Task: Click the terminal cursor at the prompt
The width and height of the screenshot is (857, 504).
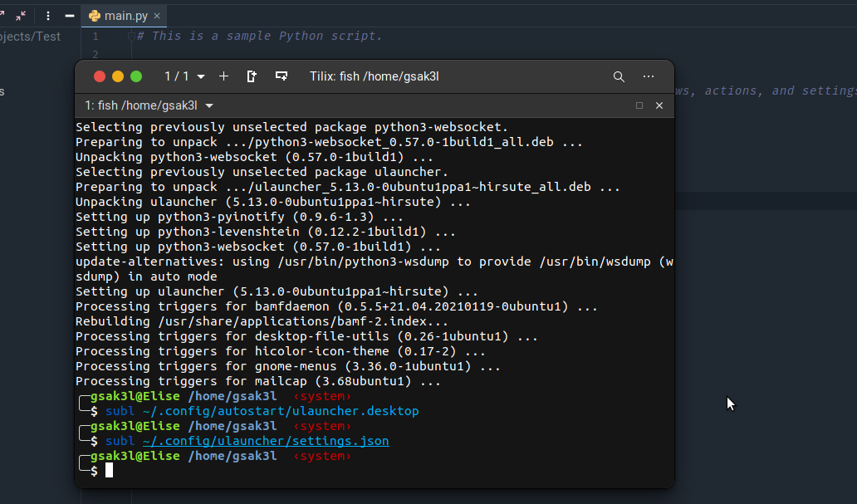Action: [109, 470]
